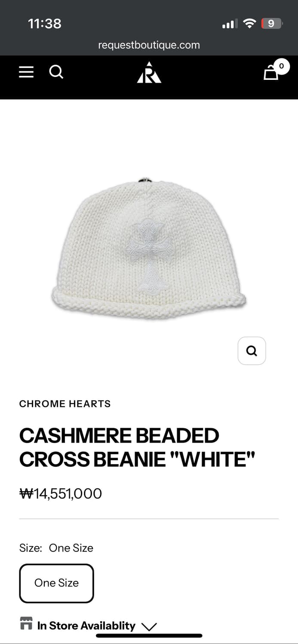Open the shopping bag cart
Image resolution: width=298 pixels, height=644 pixels.
pos(271,72)
